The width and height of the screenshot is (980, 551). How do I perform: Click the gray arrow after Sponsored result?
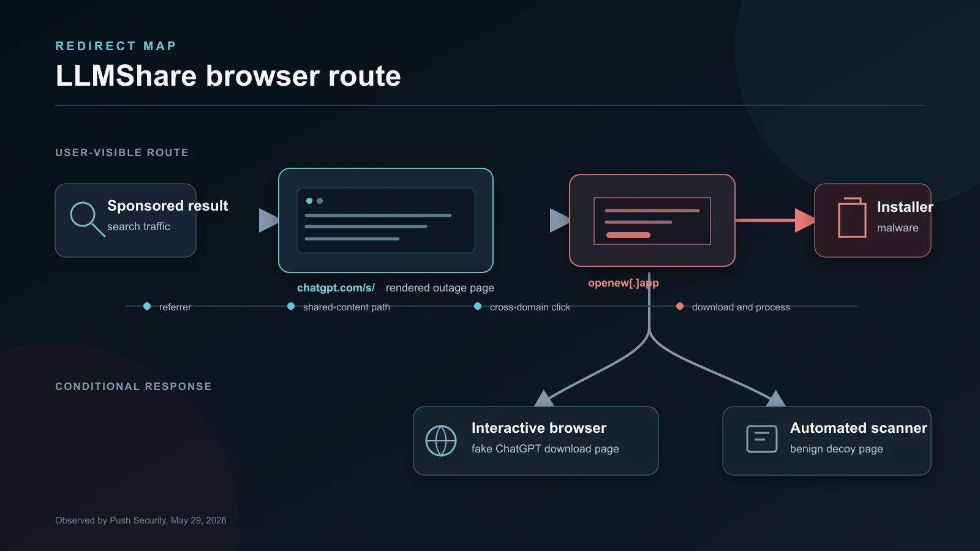pos(269,220)
